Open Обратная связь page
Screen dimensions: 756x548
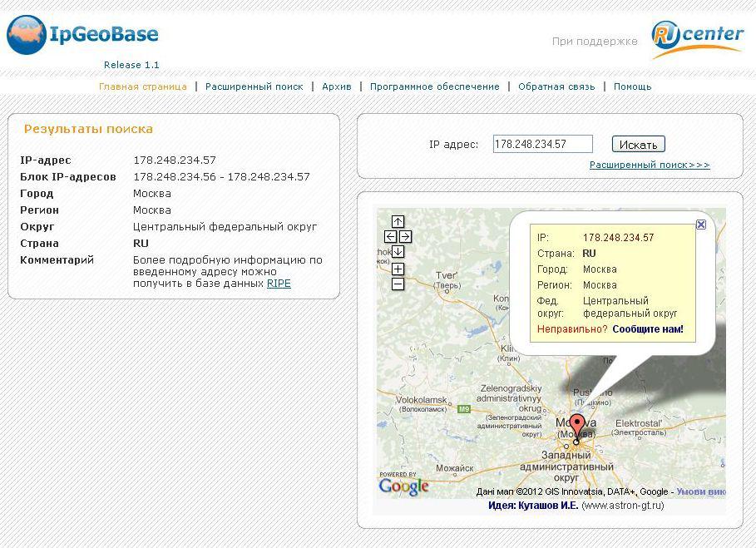click(x=556, y=86)
